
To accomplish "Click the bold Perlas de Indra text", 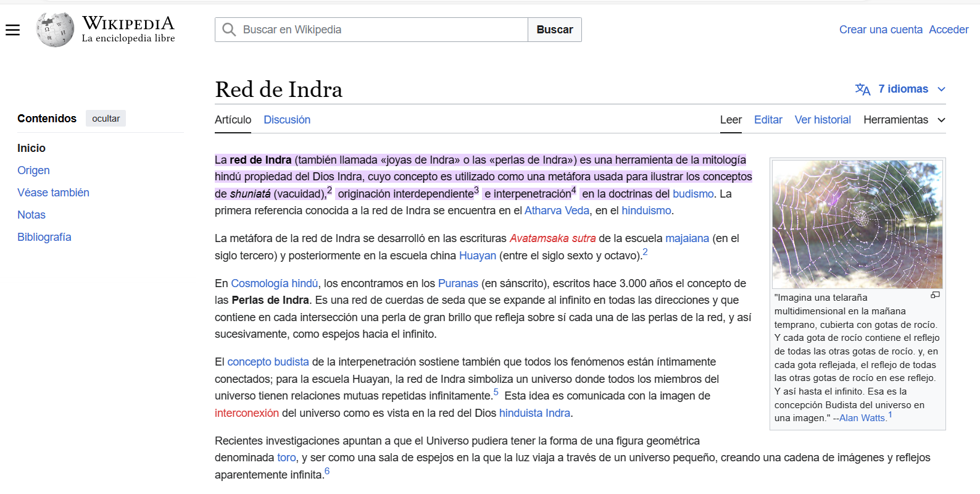I will (270, 300).
